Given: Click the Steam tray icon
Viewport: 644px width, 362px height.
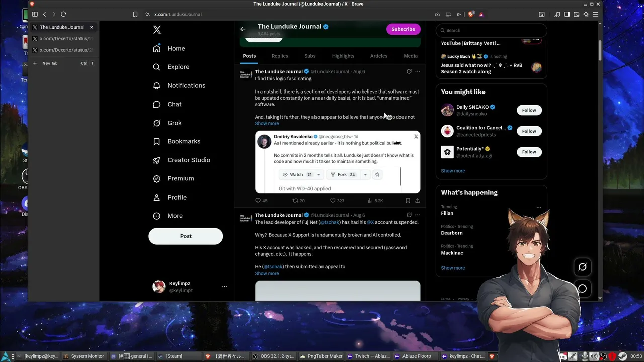Looking at the screenshot, I should click(x=622, y=356).
